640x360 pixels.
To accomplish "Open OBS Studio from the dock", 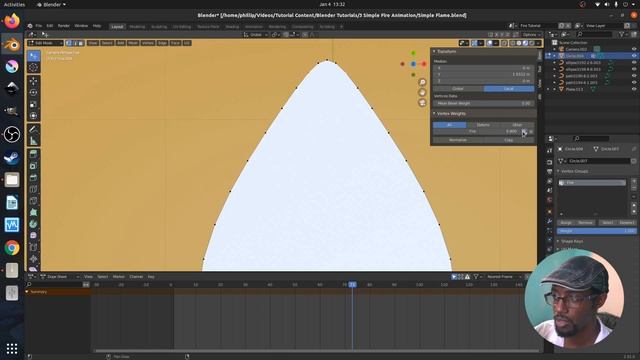I will [x=12, y=134].
